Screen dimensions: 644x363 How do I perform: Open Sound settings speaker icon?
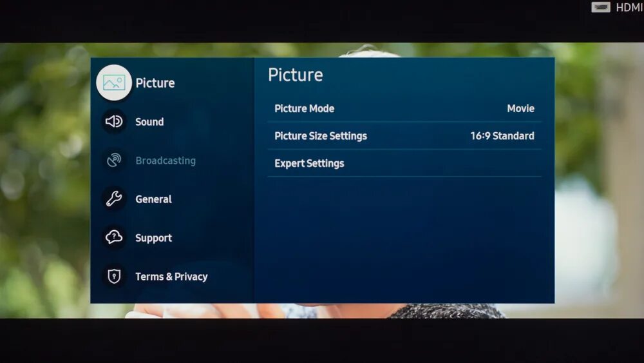point(114,121)
